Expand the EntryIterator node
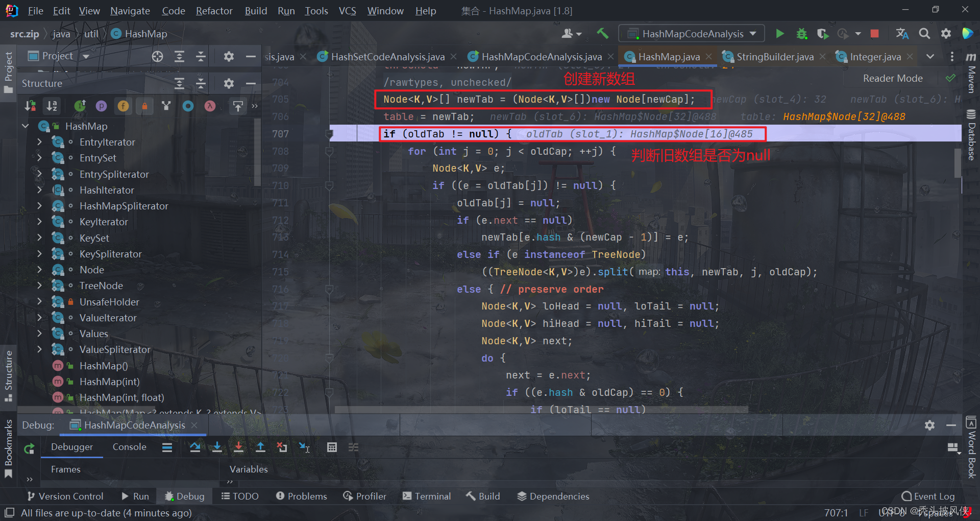980x521 pixels. [x=39, y=142]
